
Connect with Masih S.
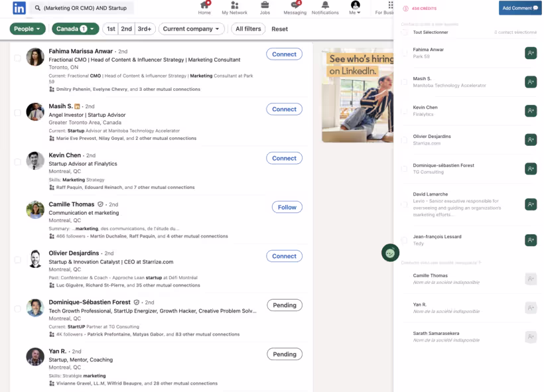(x=284, y=109)
